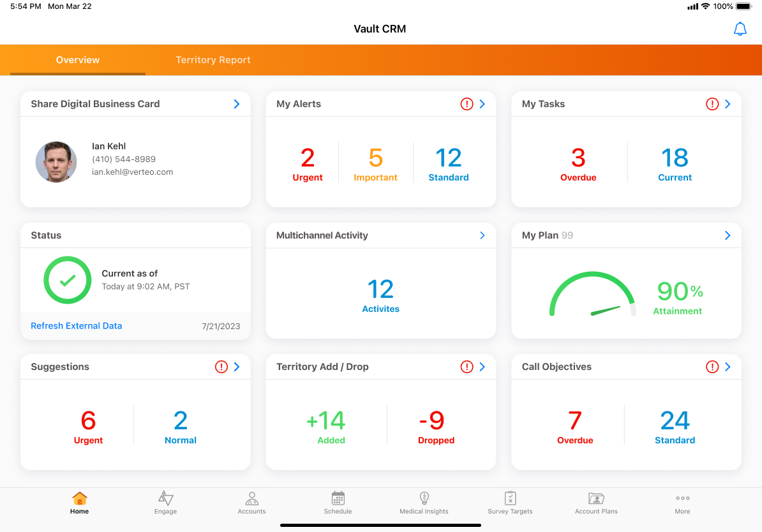Tap Ian Kehl's profile photo

(56, 162)
